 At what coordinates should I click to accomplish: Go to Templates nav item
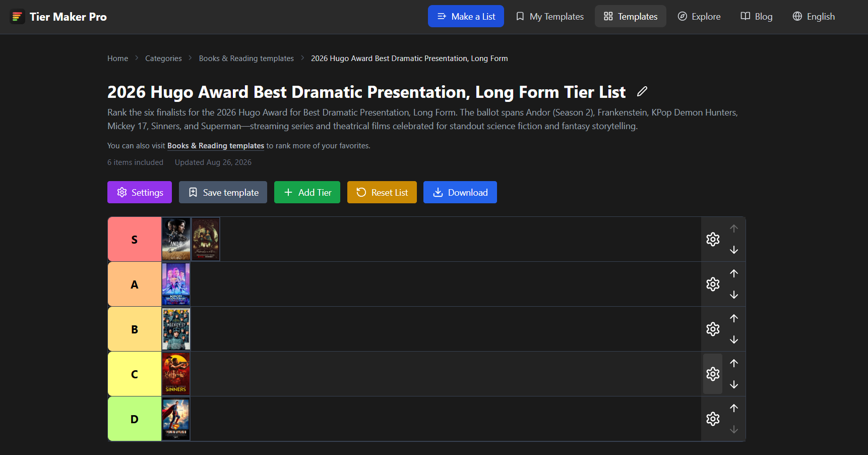click(630, 16)
